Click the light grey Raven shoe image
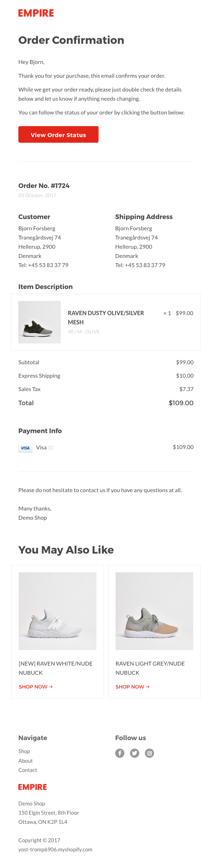The height and width of the screenshot is (868, 212). tap(154, 611)
